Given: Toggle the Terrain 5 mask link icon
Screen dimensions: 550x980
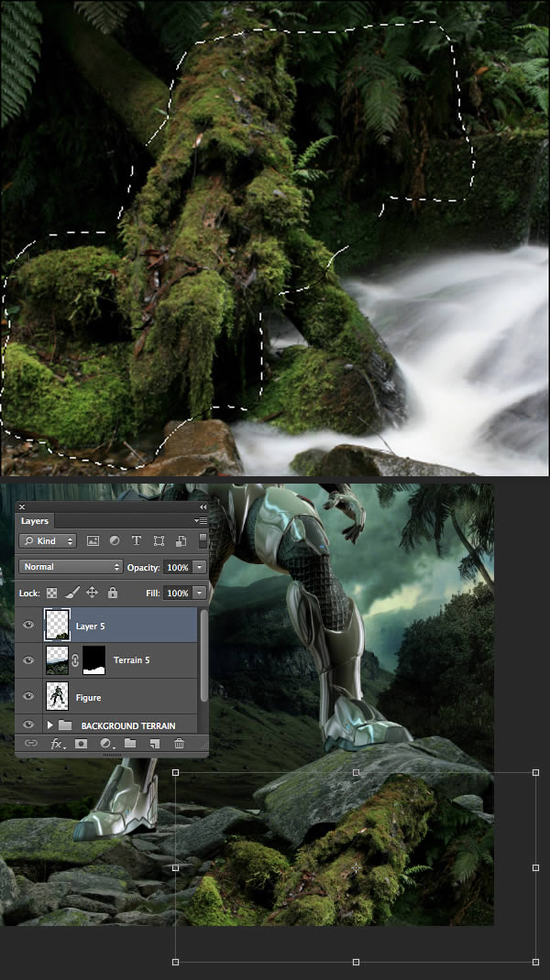Looking at the screenshot, I should 75,660.
